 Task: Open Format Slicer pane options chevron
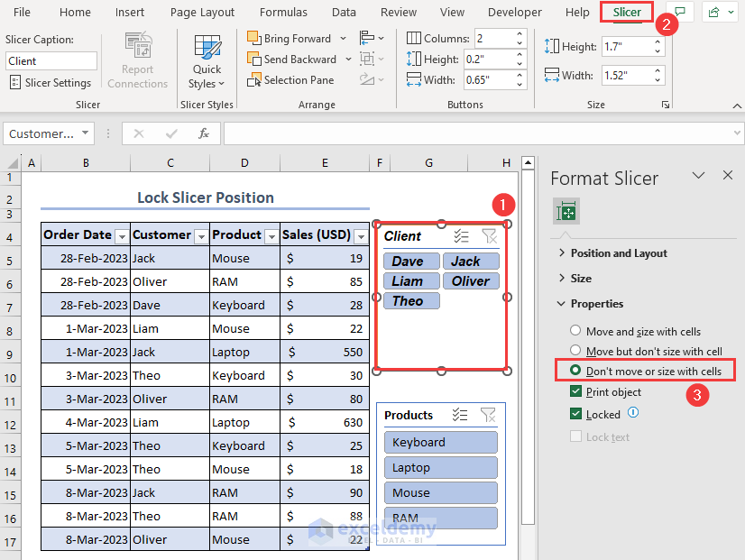click(698, 175)
